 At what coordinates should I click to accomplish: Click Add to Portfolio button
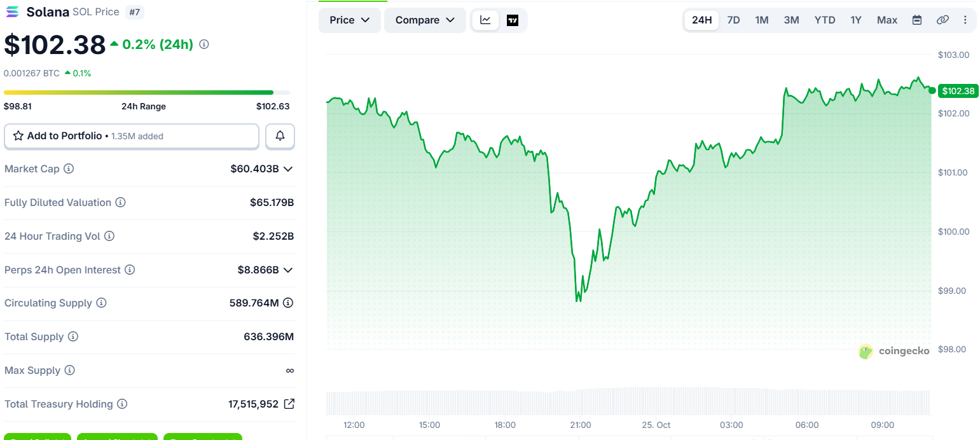pos(132,136)
